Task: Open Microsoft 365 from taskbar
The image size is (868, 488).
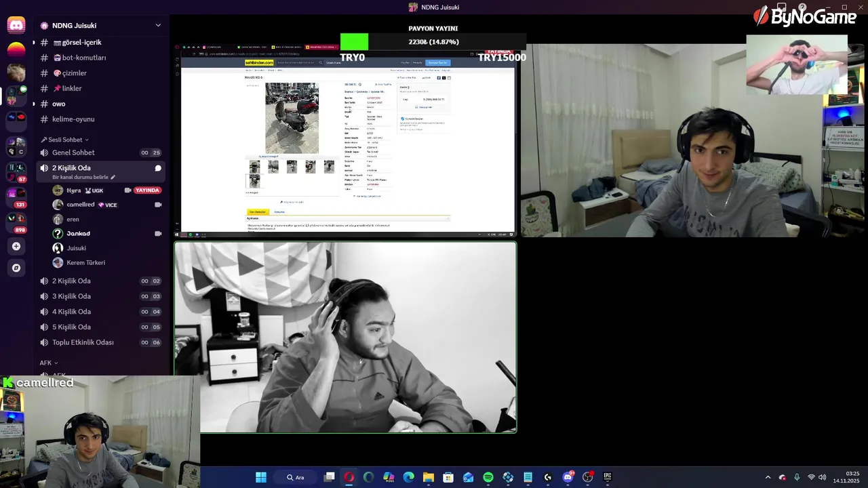Action: [389, 477]
